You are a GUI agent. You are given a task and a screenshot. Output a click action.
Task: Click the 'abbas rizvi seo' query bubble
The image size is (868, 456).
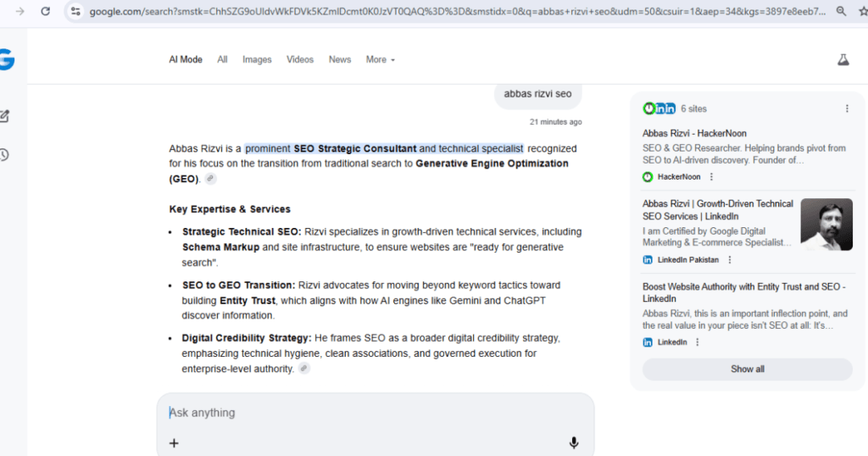(537, 95)
